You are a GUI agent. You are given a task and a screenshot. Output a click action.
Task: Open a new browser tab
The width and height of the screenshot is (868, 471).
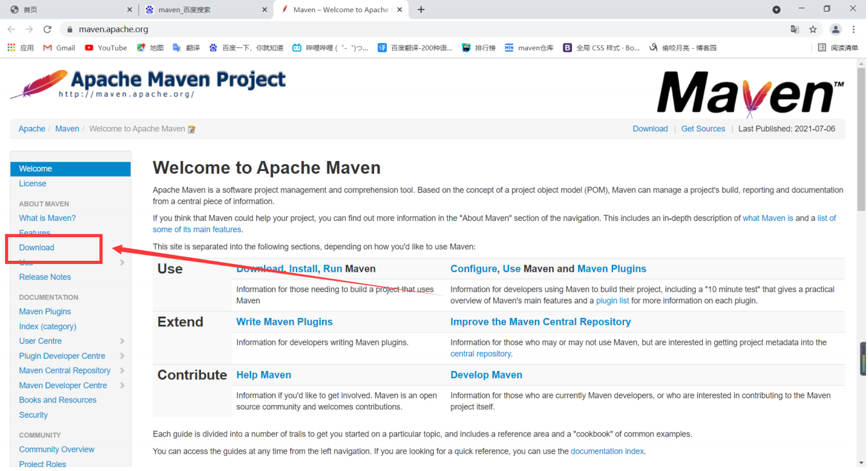421,10
